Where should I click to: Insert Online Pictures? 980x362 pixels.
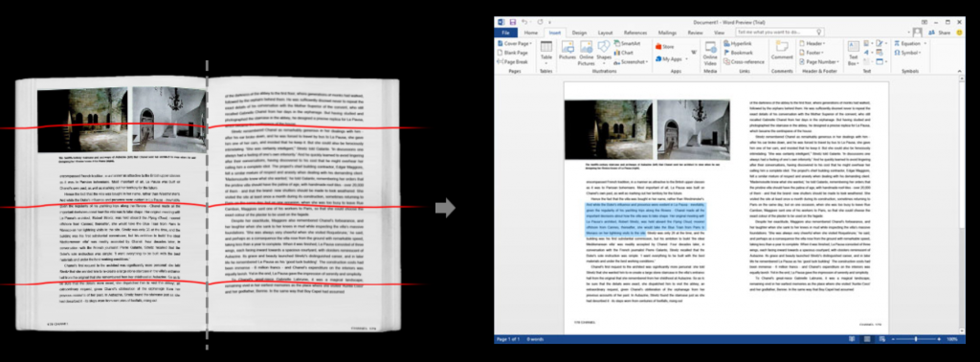pyautogui.click(x=587, y=53)
